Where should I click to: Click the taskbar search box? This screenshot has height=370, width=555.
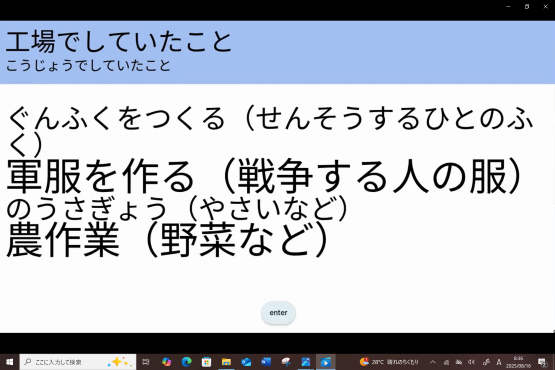tap(78, 362)
